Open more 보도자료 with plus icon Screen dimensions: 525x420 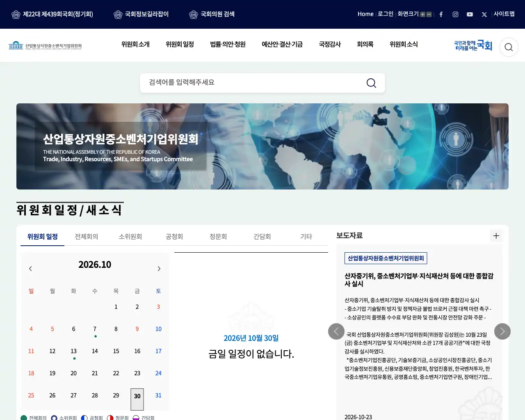point(496,236)
